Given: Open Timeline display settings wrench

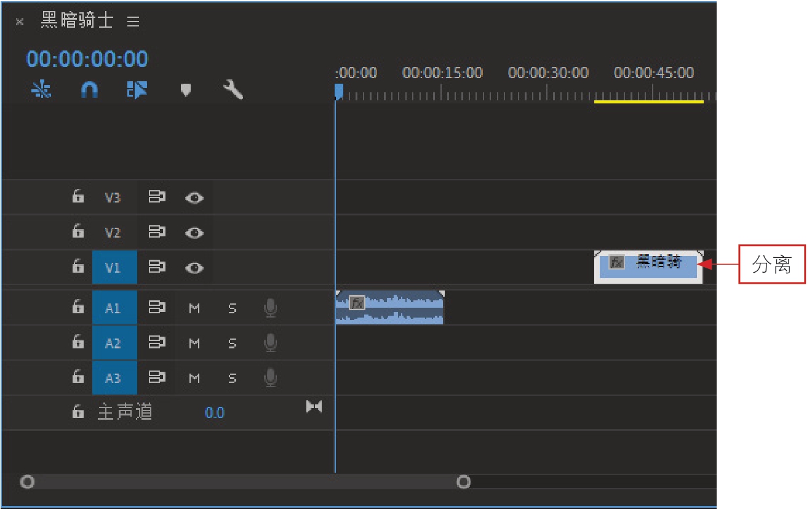Looking at the screenshot, I should [233, 90].
